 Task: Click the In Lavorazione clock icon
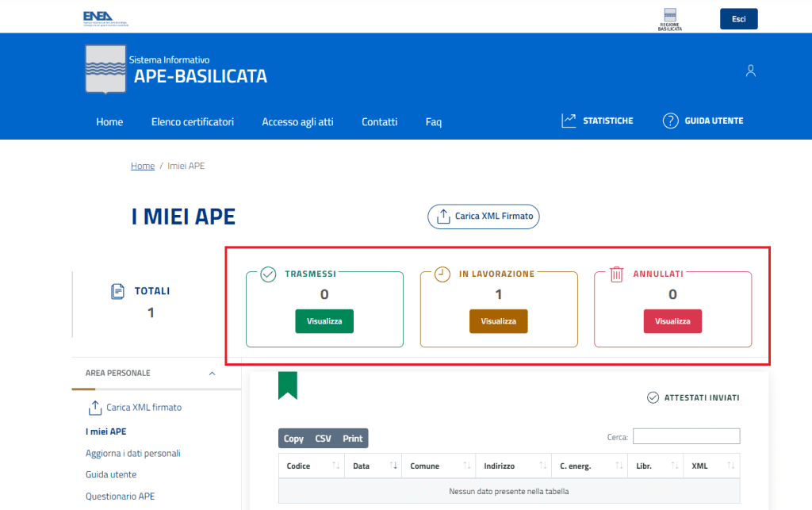442,274
